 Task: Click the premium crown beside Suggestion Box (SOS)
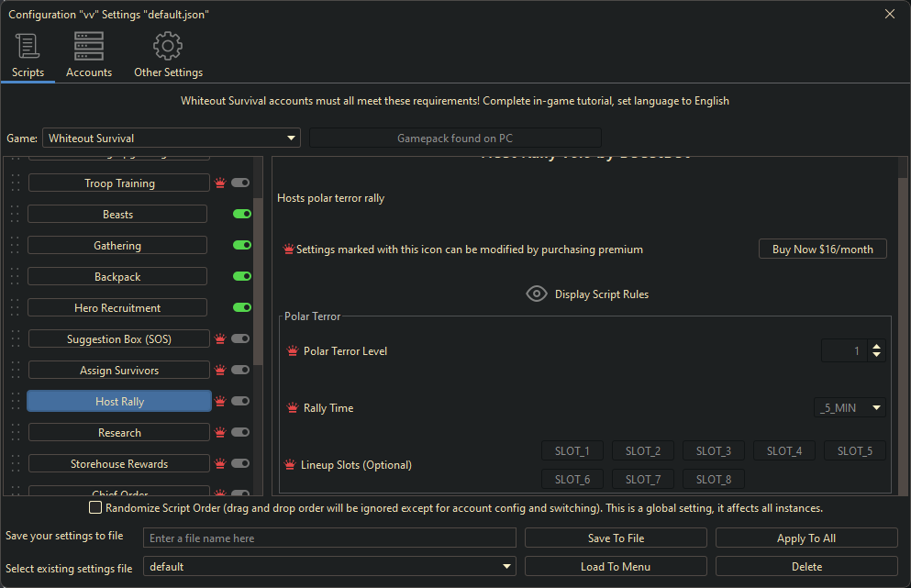click(x=220, y=338)
